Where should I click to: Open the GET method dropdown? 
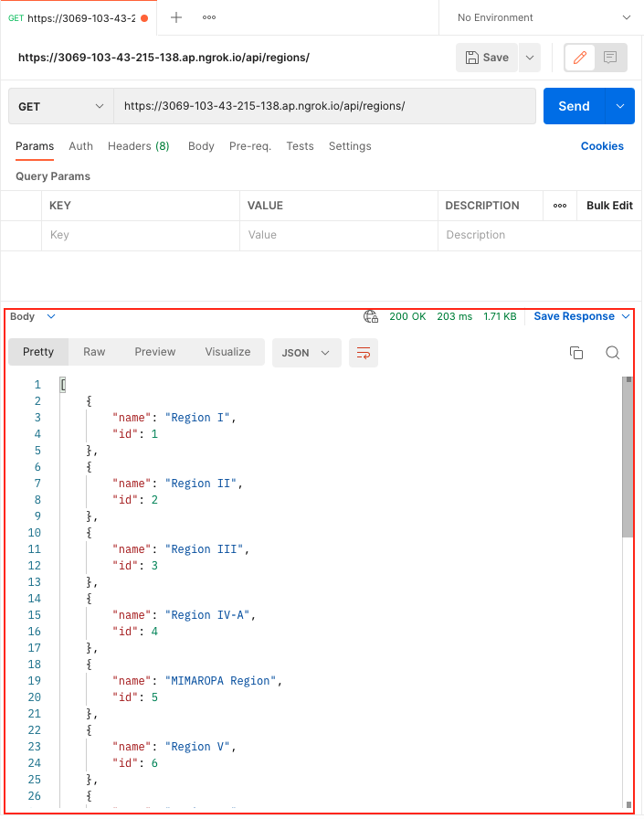[61, 106]
